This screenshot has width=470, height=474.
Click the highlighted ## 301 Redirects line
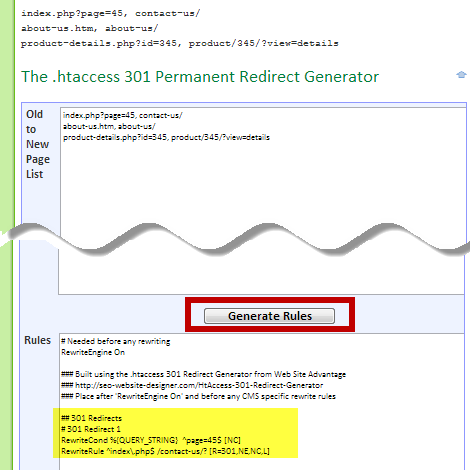point(92,418)
